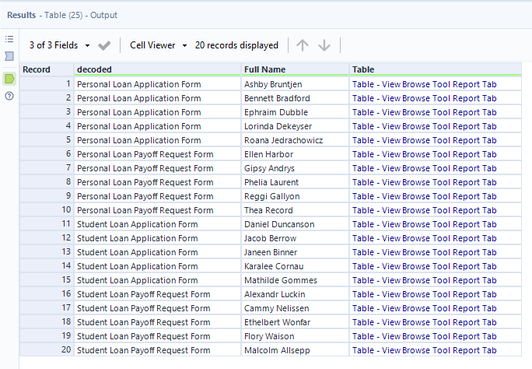Select cell 'Thea Record'
Screen dimensions: 532x369
coord(295,210)
